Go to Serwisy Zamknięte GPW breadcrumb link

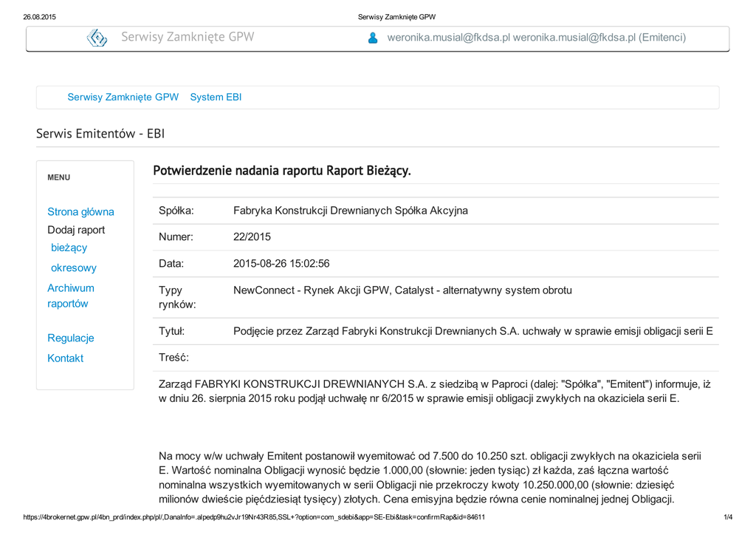pyautogui.click(x=123, y=97)
